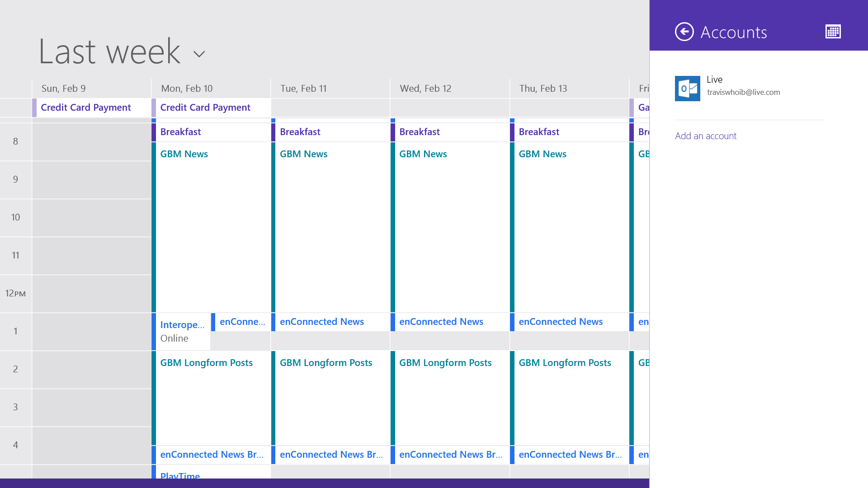Open the Interope... Online event on Monday
This screenshot has width=868, height=488.
click(182, 329)
